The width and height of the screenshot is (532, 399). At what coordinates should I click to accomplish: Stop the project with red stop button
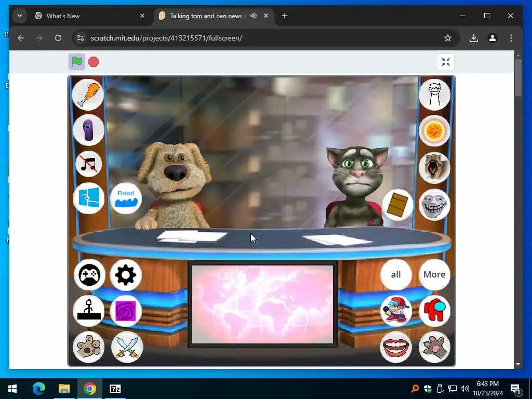coord(94,62)
